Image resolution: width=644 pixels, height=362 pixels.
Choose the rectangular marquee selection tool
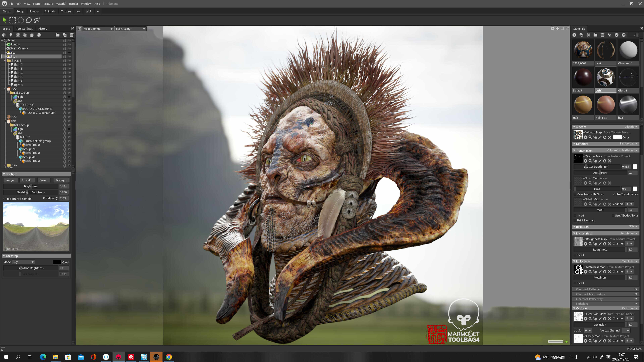(x=13, y=20)
